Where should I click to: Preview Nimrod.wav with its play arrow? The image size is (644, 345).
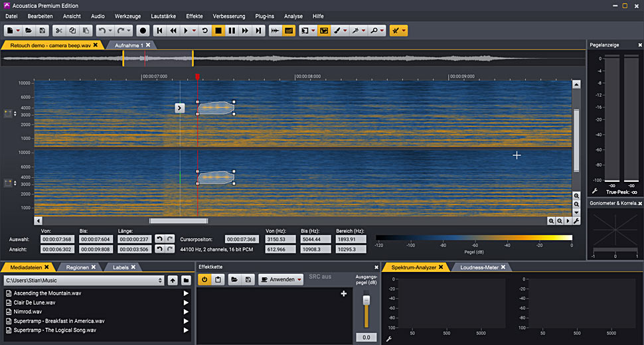click(x=186, y=312)
